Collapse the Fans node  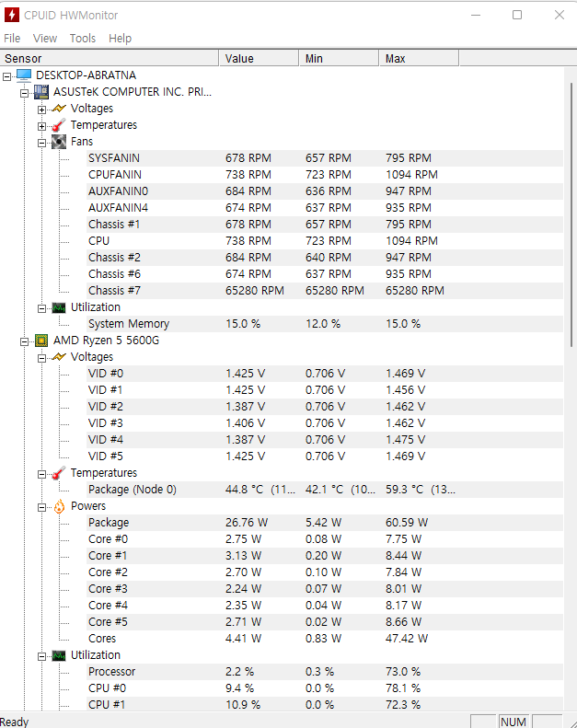41,143
